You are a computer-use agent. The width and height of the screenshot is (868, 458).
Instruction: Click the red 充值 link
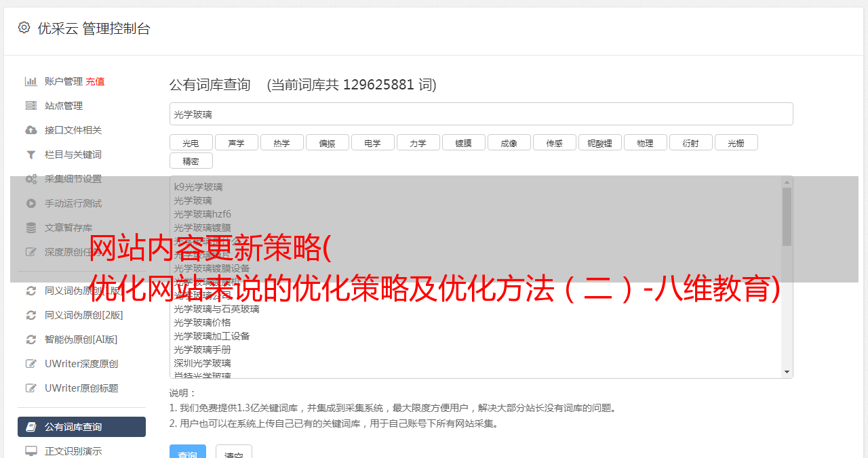click(95, 81)
